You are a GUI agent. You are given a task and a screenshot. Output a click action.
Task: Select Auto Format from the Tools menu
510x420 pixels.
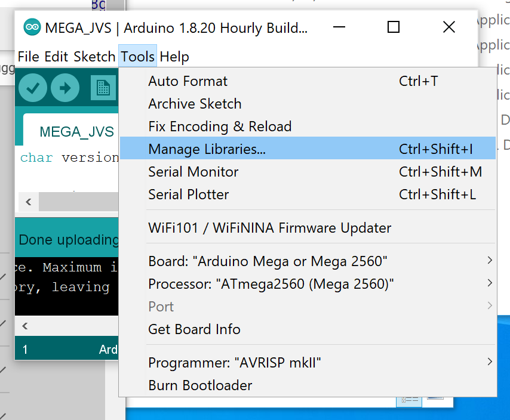(308, 81)
